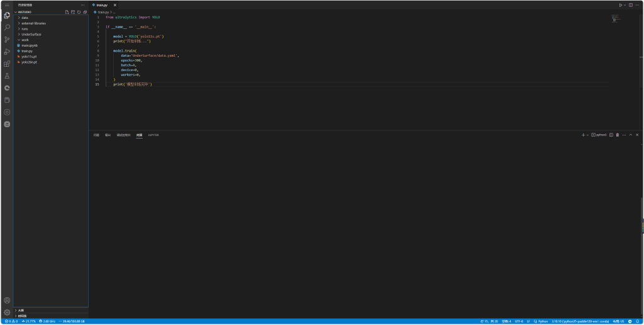Image resolution: width=644 pixels, height=325 pixels.
Task: Click the New File icon in explorer
Action: tap(67, 12)
